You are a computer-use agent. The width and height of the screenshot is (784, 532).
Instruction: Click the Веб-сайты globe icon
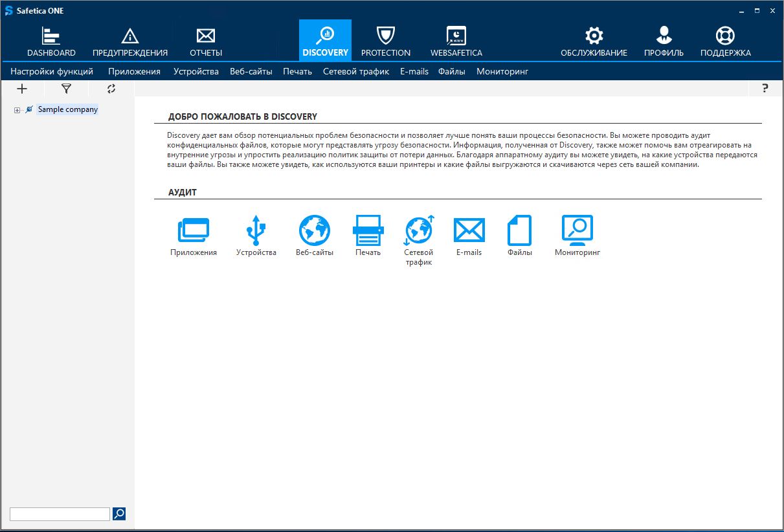(315, 231)
